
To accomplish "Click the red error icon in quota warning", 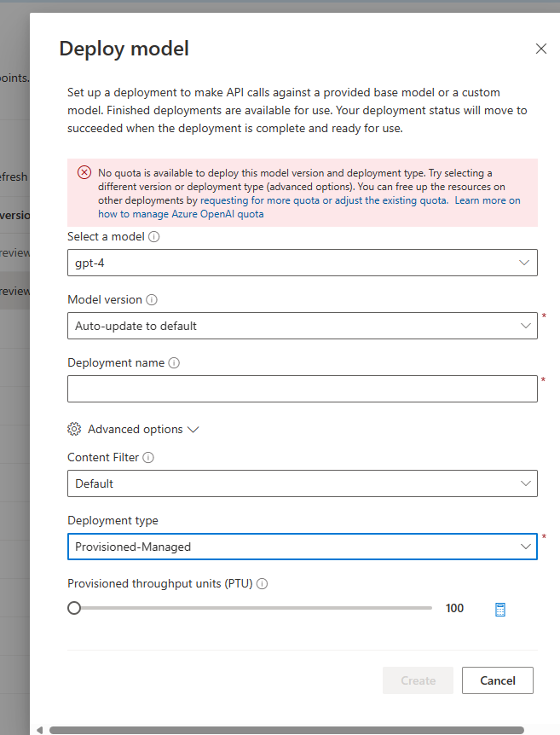I will pos(84,171).
